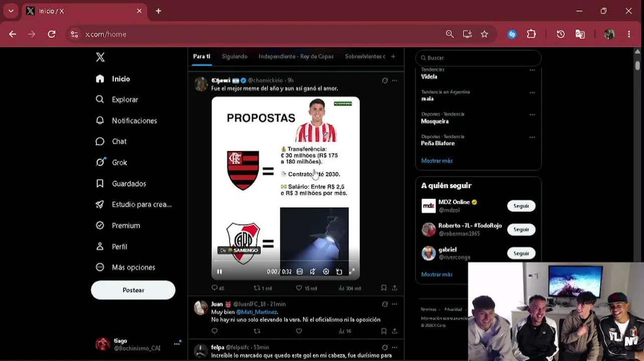The height and width of the screenshot is (361, 644).
Task: Open more options on Juan's post
Action: (x=395, y=304)
